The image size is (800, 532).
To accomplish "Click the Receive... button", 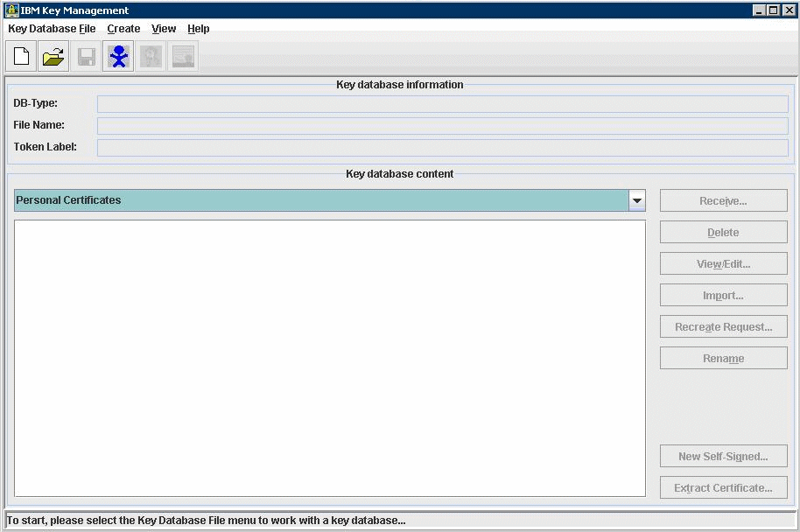I will (724, 201).
